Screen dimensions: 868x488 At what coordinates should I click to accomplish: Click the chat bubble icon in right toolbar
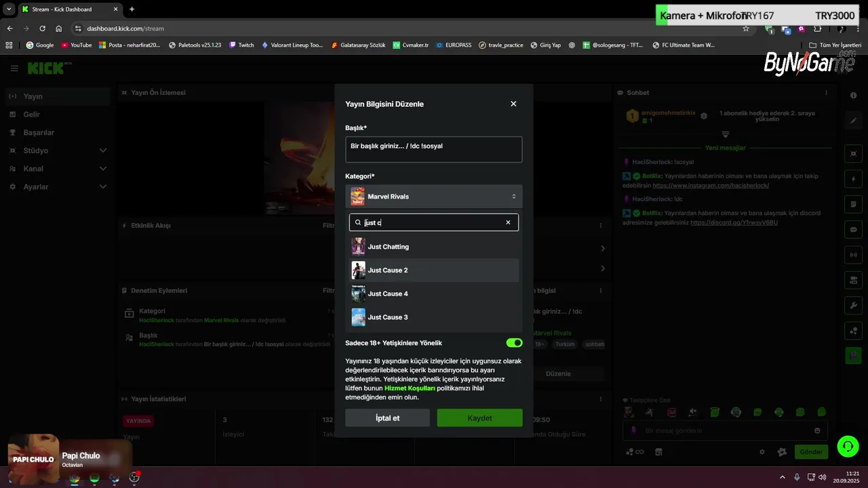853,229
